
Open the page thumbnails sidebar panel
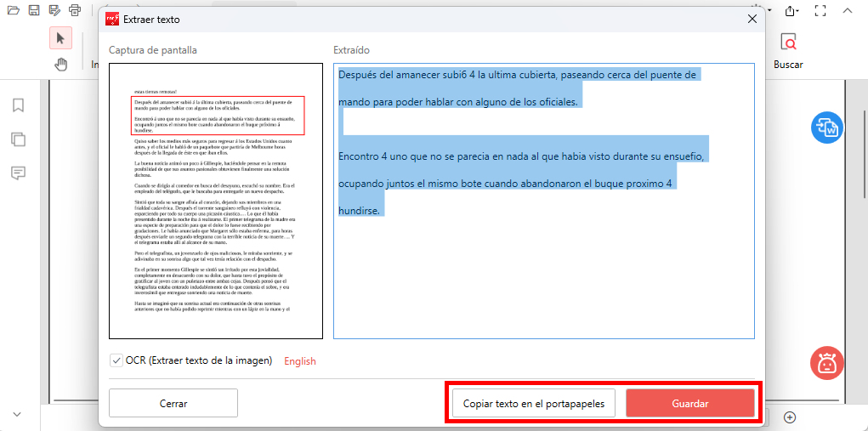pyautogui.click(x=18, y=139)
